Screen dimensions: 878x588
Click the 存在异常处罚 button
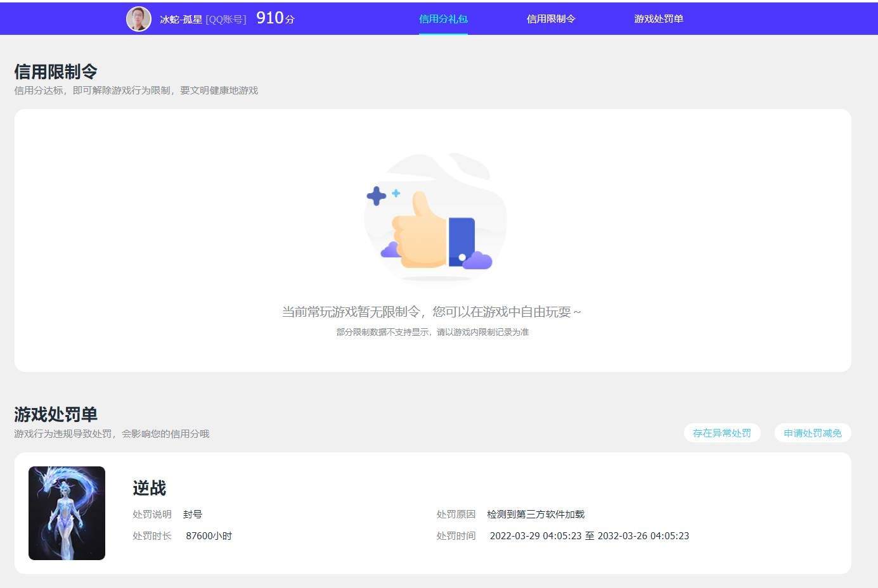pyautogui.click(x=722, y=433)
